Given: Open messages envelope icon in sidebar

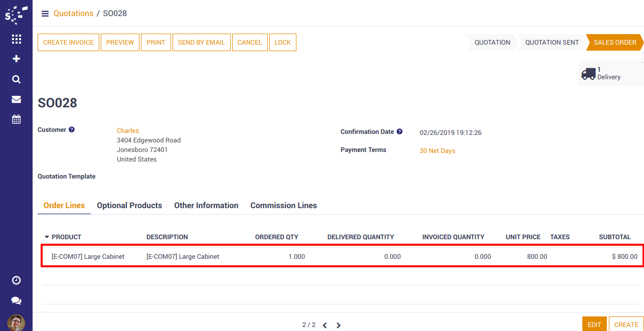Looking at the screenshot, I should pos(16,99).
